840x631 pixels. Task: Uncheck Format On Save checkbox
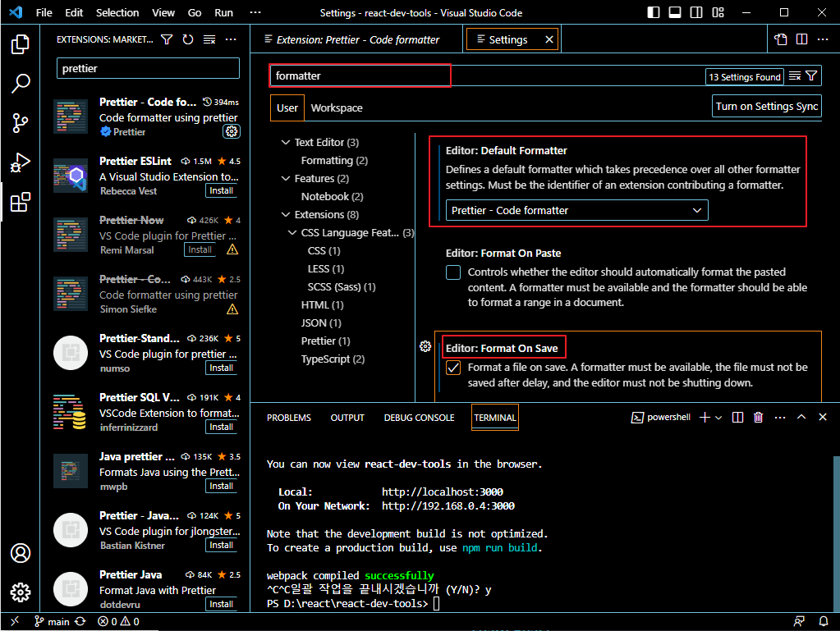click(x=453, y=368)
